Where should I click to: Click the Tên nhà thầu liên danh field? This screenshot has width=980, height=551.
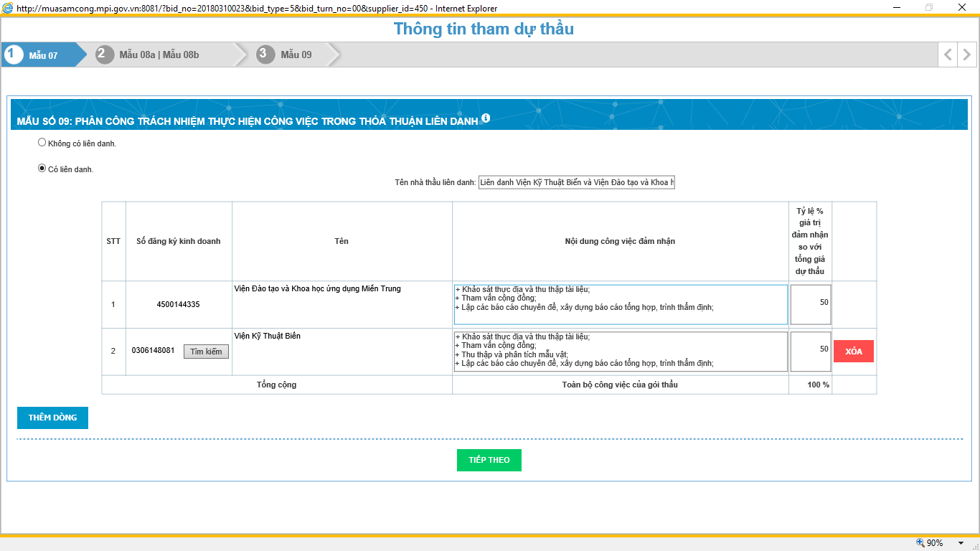pos(576,183)
